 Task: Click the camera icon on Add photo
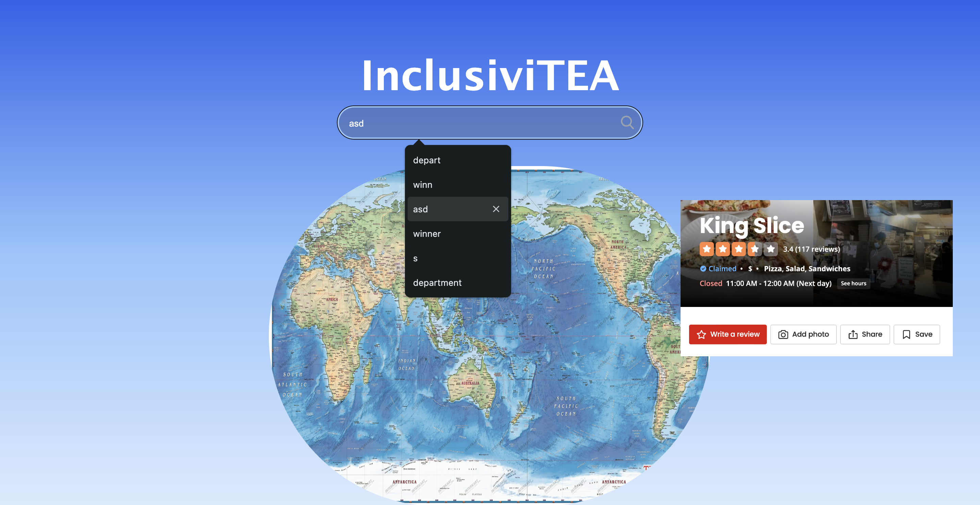783,335
